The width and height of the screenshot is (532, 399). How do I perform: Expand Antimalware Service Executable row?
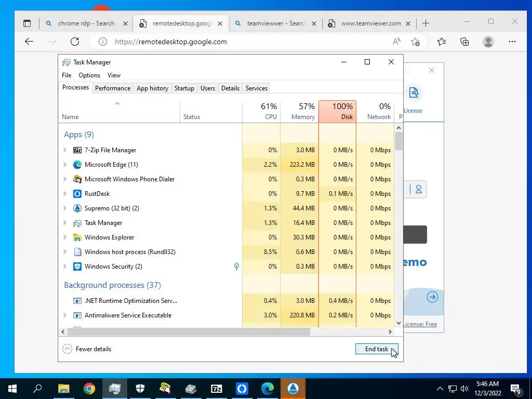click(65, 315)
